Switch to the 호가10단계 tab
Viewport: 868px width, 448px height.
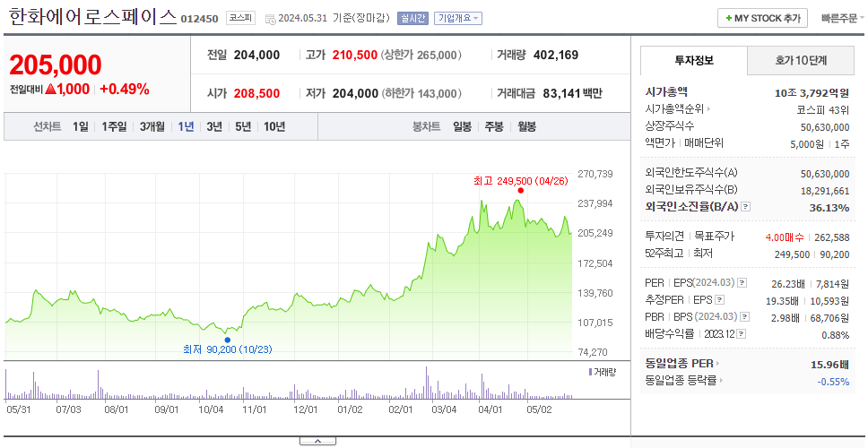pyautogui.click(x=801, y=60)
